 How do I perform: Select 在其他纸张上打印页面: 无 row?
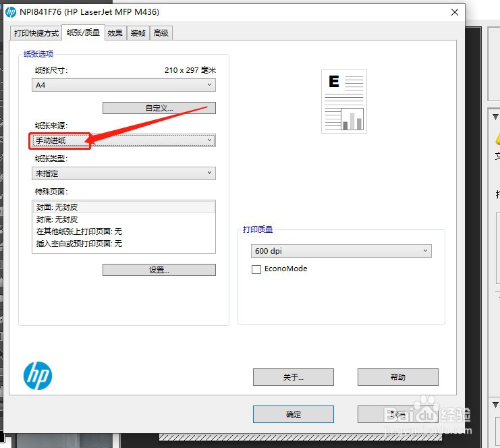point(123,231)
